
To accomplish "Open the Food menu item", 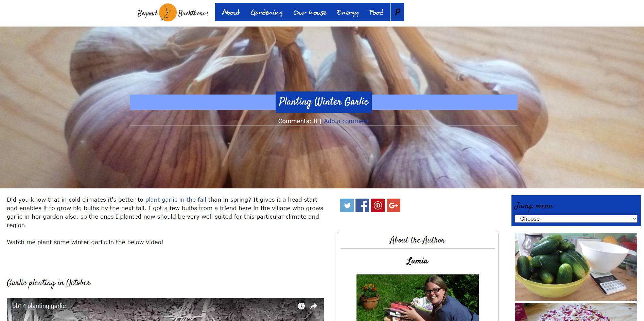I will click(x=377, y=12).
